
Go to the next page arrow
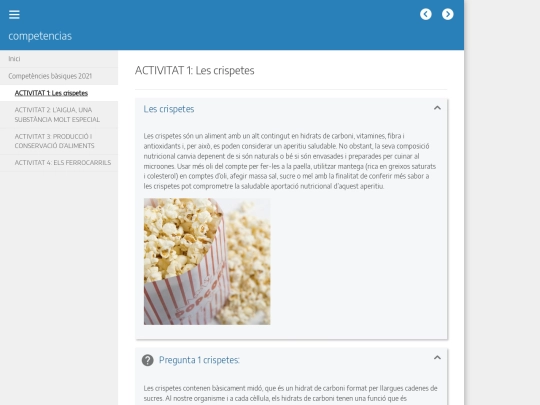coord(448,14)
